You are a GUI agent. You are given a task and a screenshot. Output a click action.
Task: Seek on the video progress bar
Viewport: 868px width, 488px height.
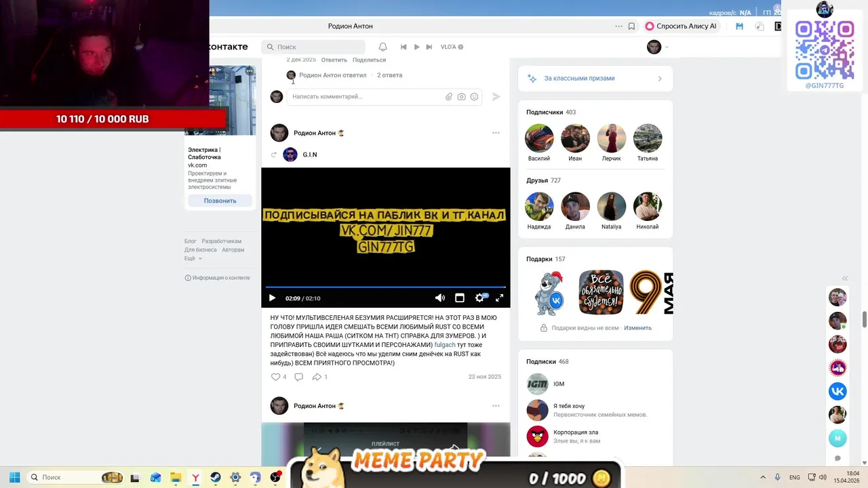click(385, 287)
